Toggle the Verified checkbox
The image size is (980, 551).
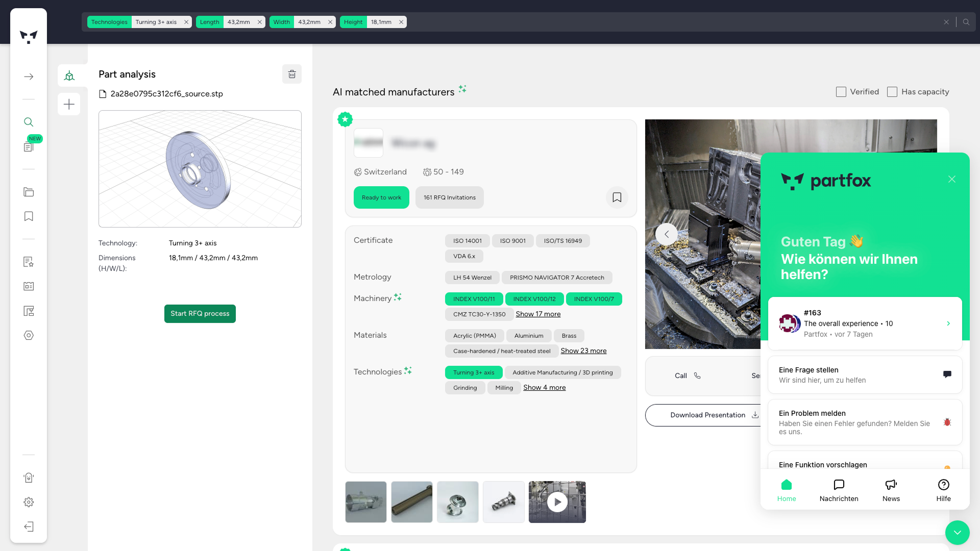click(x=841, y=92)
